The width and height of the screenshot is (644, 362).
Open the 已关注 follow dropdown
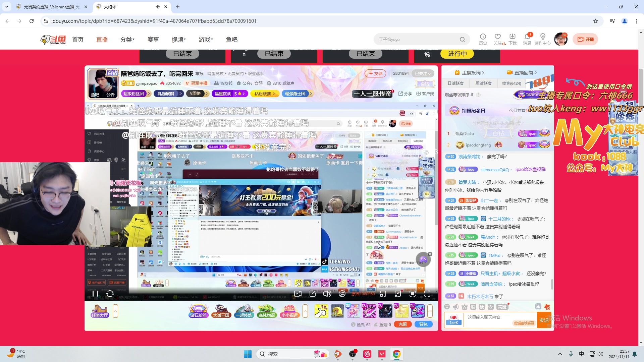tap(423, 73)
